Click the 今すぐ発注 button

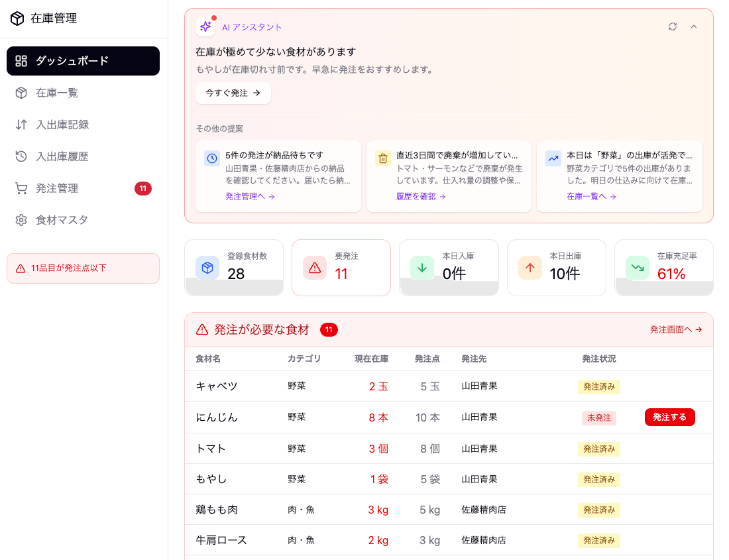click(x=233, y=93)
